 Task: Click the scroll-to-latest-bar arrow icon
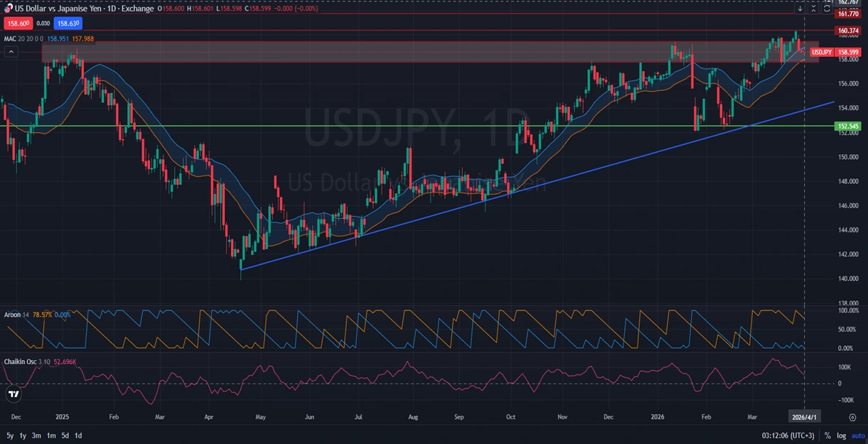pos(800,8)
